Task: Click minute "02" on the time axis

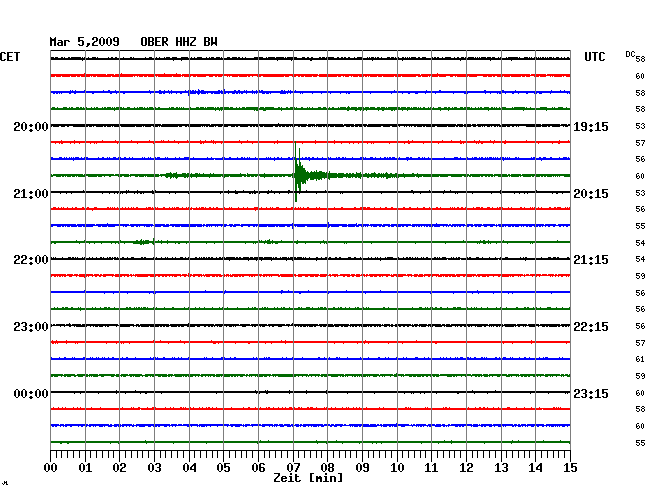Action: click(119, 467)
